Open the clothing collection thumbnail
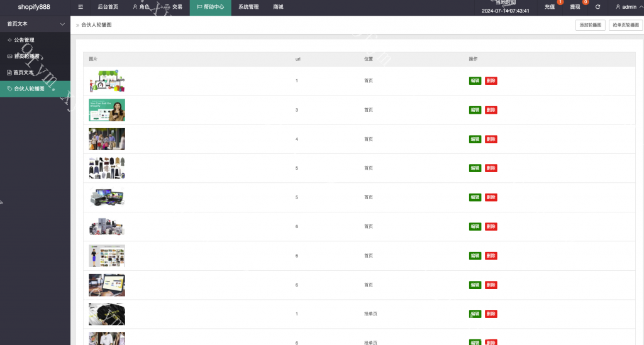 pos(107,168)
